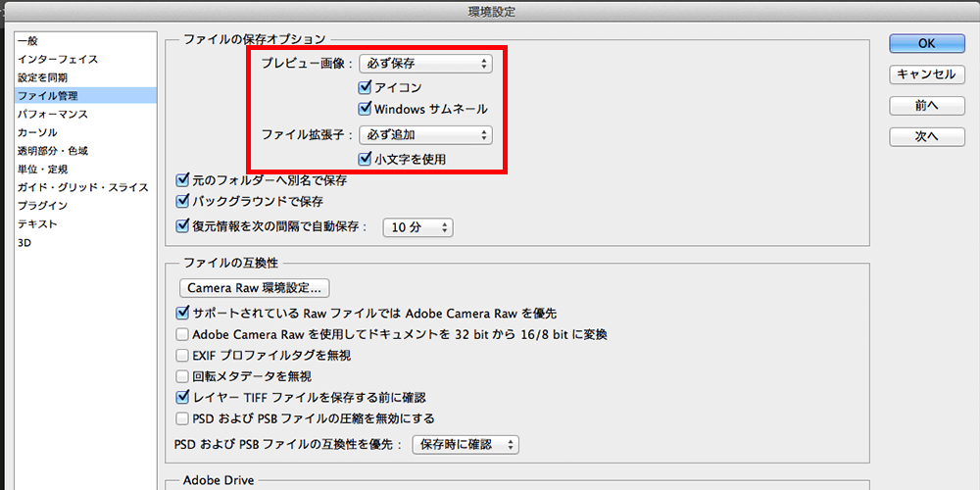This screenshot has height=490, width=980.
Task: Open Camera Raw 環境設定 dialog
Action: tap(255, 288)
